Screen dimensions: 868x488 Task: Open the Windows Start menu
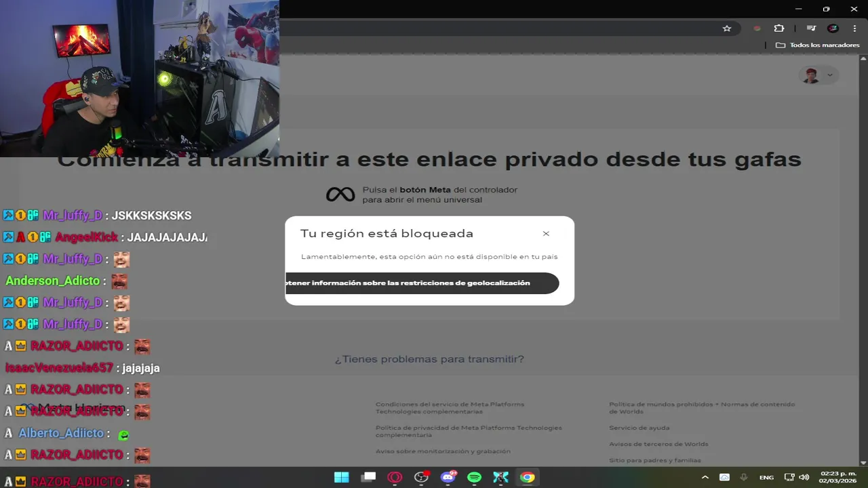point(342,477)
